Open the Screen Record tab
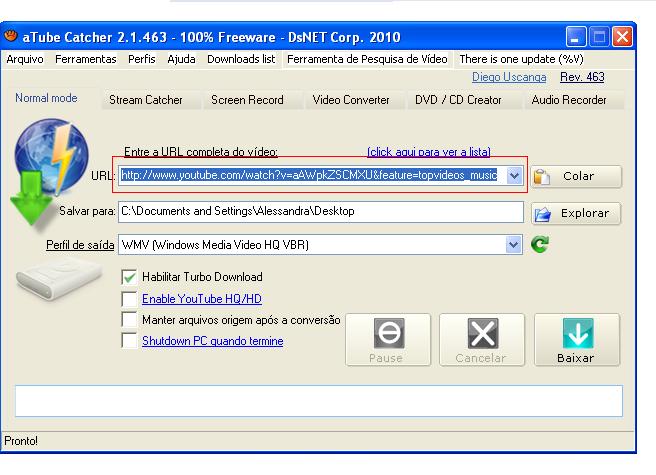 247,100
